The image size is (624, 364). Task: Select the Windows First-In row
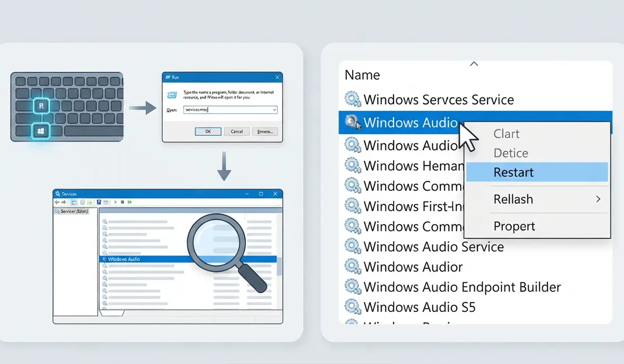click(x=401, y=206)
